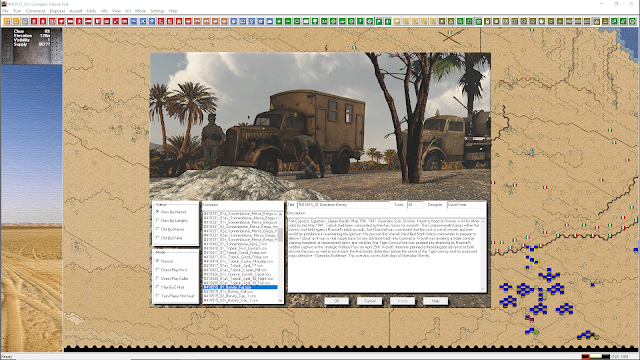This screenshot has width=640, height=360.
Task: Click into the scenario Title field
Action: point(343,204)
